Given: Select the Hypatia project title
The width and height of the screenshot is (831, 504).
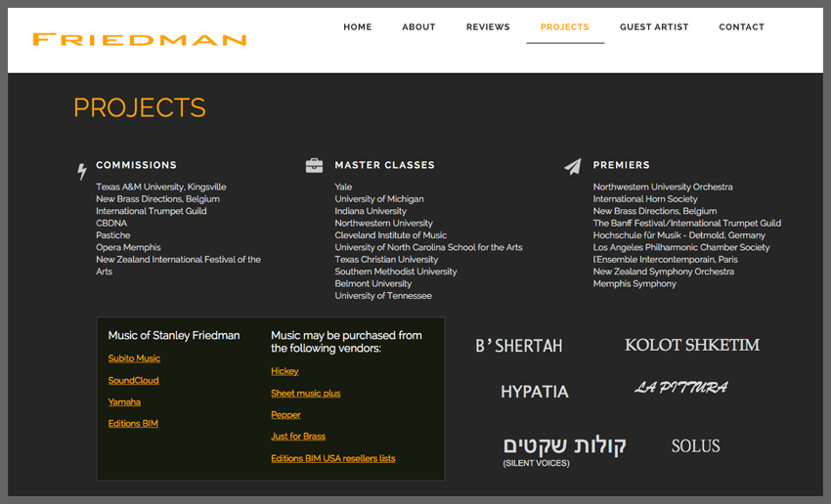Looking at the screenshot, I should point(534,392).
